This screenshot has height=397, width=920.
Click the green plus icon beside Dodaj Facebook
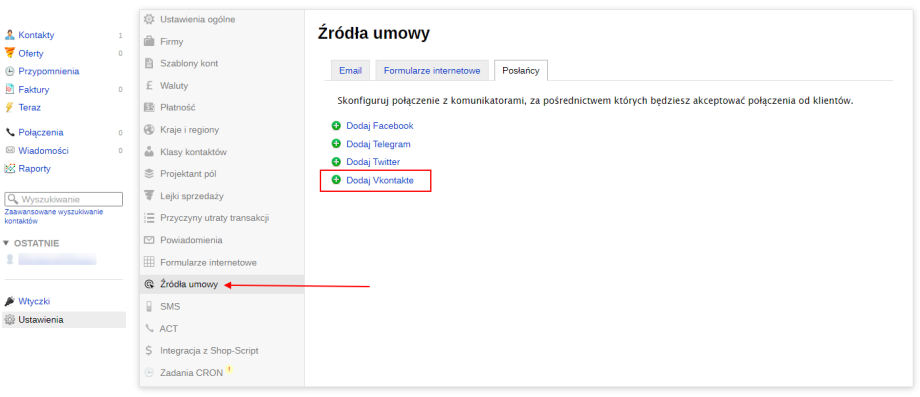(x=336, y=125)
